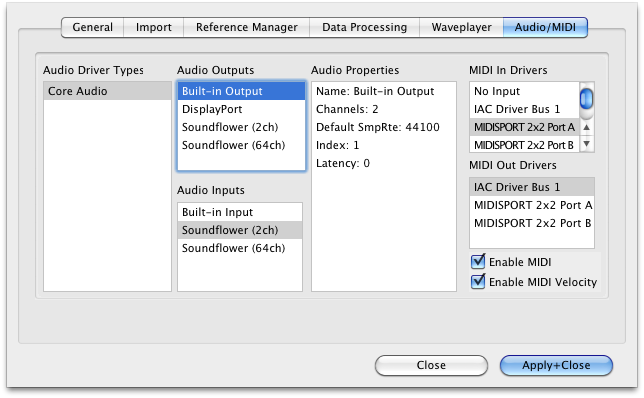The height and width of the screenshot is (398, 644).
Task: Pick DisplayPort as audio output
Action: pyautogui.click(x=242, y=109)
